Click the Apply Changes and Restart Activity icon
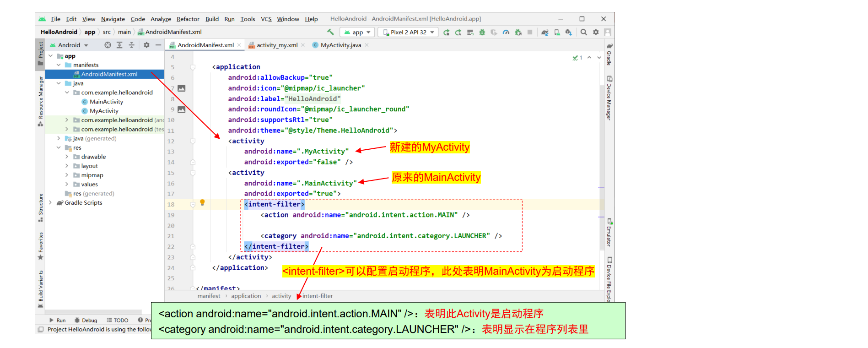 tap(446, 32)
